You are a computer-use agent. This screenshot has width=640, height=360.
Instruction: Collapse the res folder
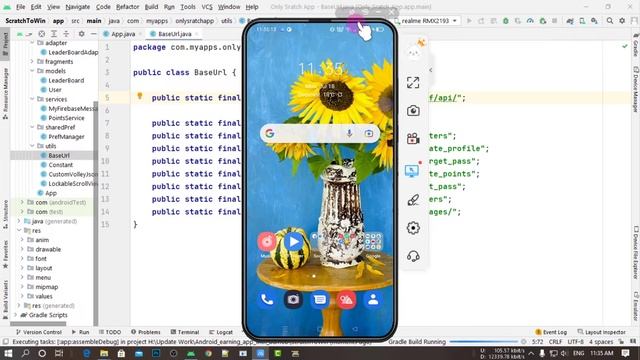[19, 231]
